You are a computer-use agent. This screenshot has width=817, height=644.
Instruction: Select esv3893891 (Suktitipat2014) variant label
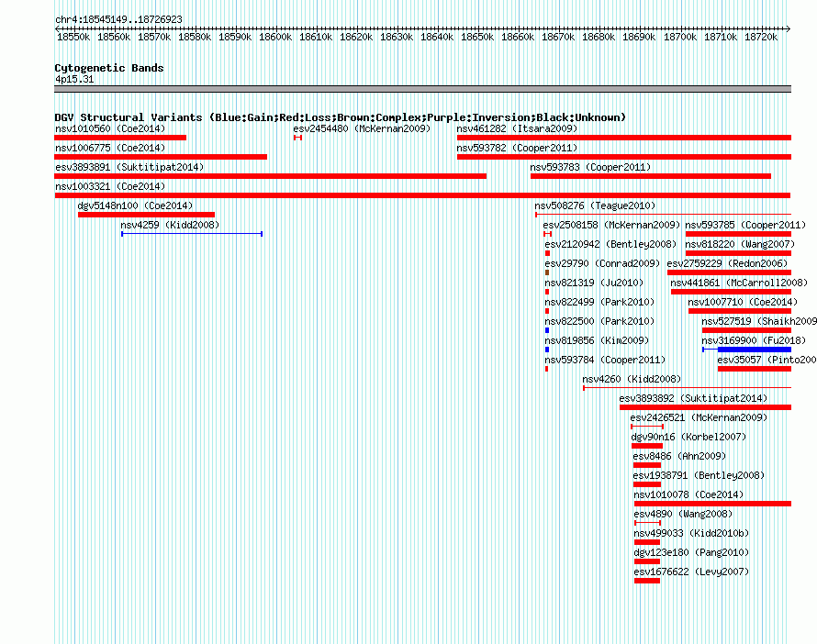[x=129, y=167]
